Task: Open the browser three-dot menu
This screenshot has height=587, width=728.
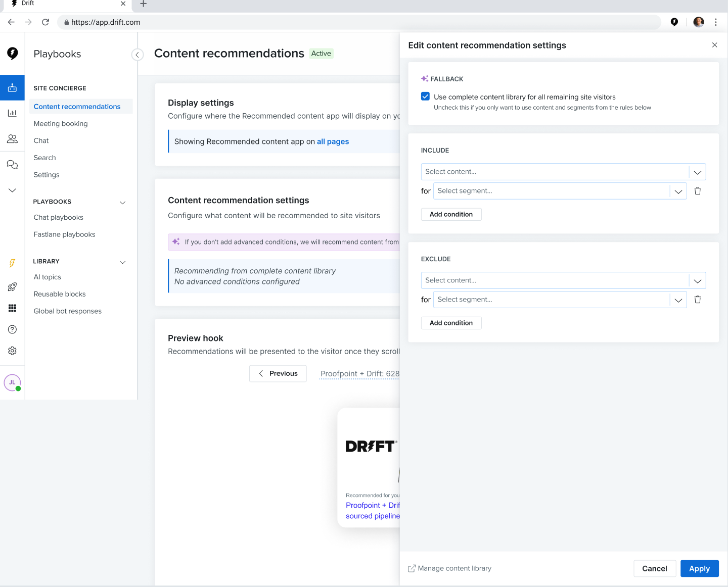Action: pos(715,22)
